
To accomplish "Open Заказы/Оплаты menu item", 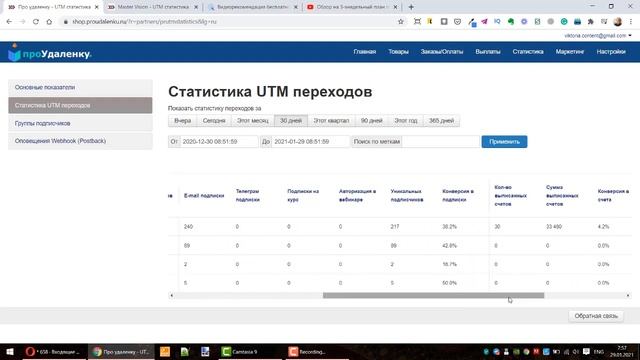I will pos(442,52).
